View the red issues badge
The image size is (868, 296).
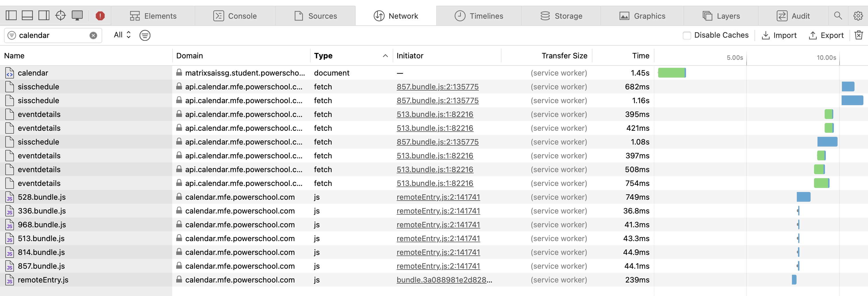[100, 15]
